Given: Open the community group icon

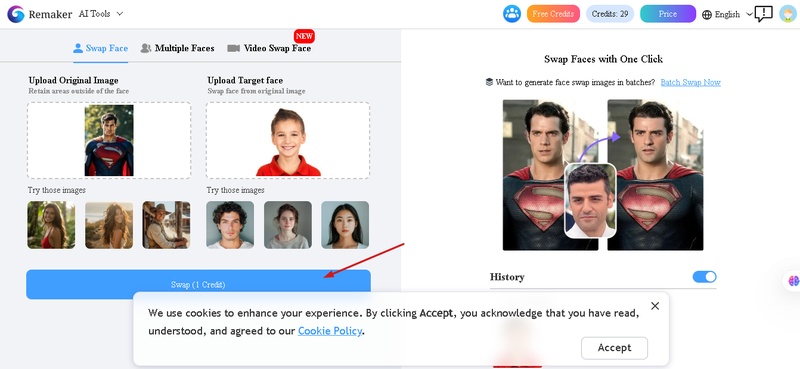Looking at the screenshot, I should (512, 14).
